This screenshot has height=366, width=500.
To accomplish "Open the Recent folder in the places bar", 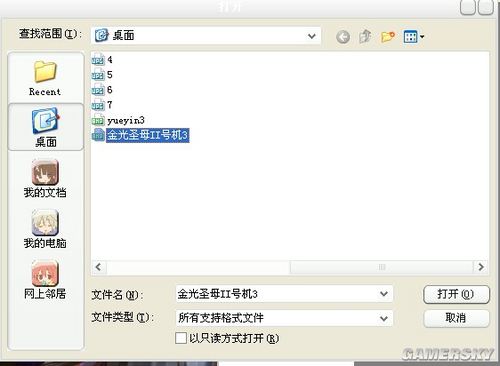I will [45, 78].
